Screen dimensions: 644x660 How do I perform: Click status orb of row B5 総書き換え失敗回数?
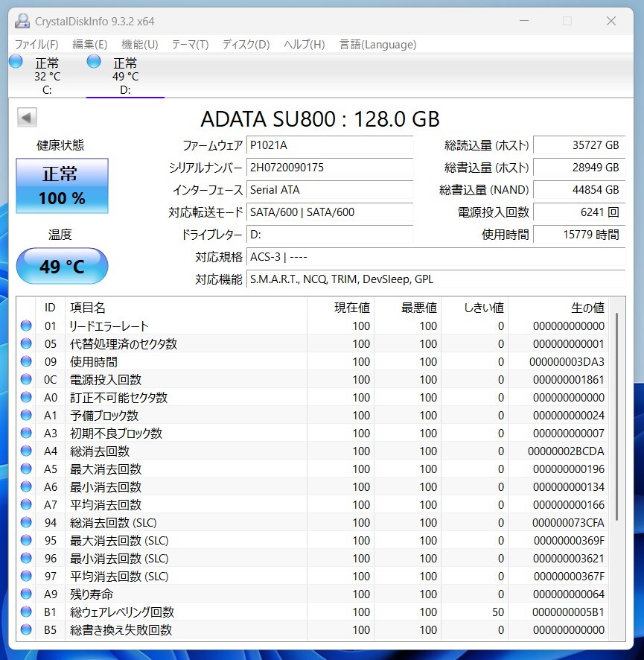(x=26, y=630)
